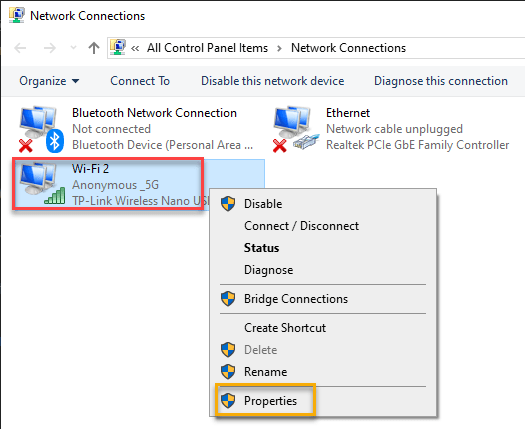Click Diagnose this connection in the toolbar
The width and height of the screenshot is (525, 429).
[x=441, y=81]
